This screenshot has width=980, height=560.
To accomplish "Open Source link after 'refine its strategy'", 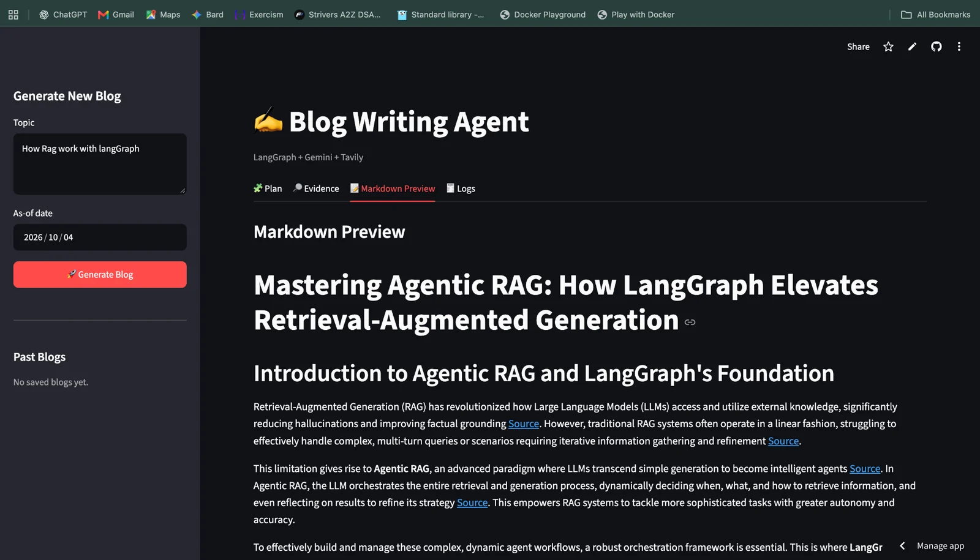I will [x=472, y=502].
